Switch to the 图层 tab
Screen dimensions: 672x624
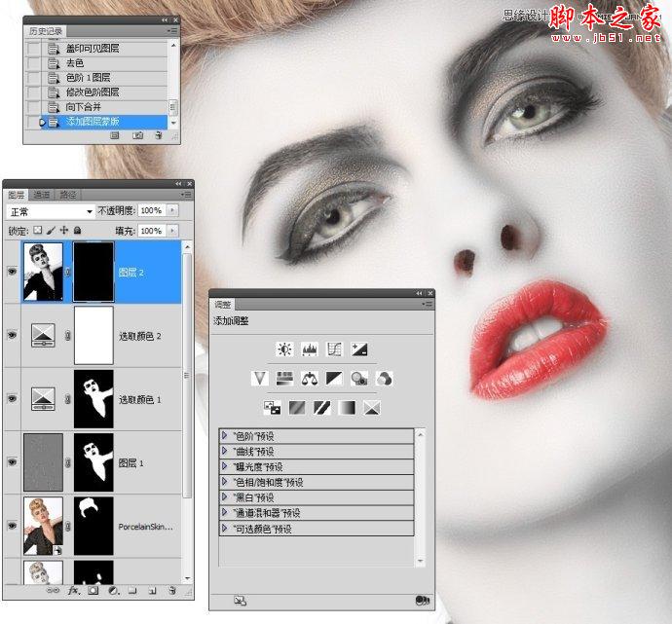click(17, 195)
